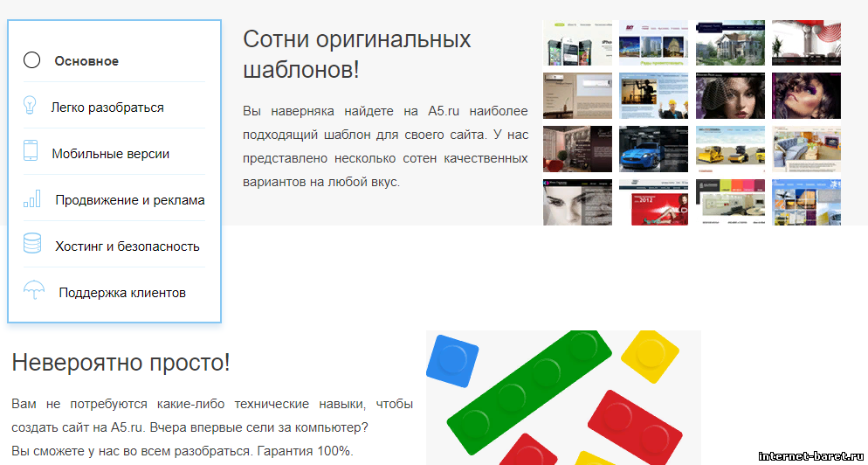This screenshot has height=465, width=868.
Task: Switch to Легко разобраться
Action: pyautogui.click(x=107, y=107)
